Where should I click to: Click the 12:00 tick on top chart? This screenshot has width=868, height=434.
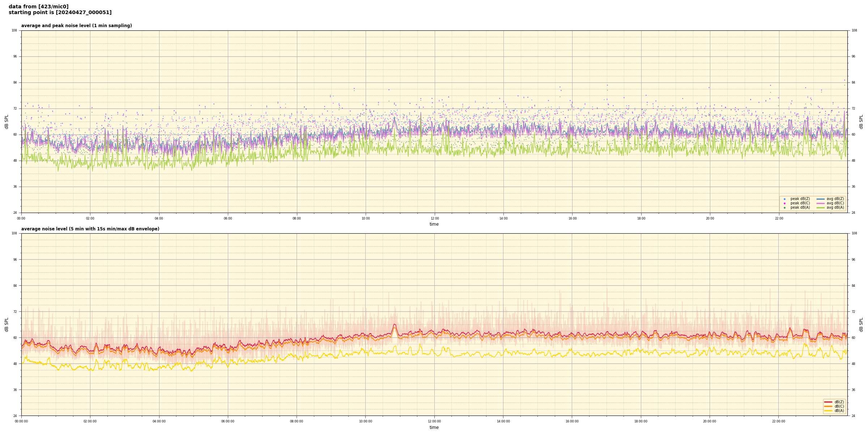[x=434, y=218]
